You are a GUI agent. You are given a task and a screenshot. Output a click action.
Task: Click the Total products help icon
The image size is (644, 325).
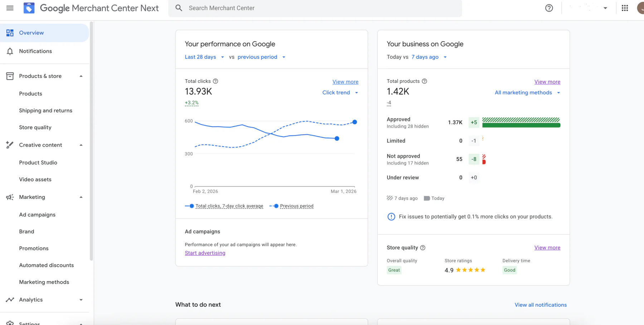[x=424, y=81]
